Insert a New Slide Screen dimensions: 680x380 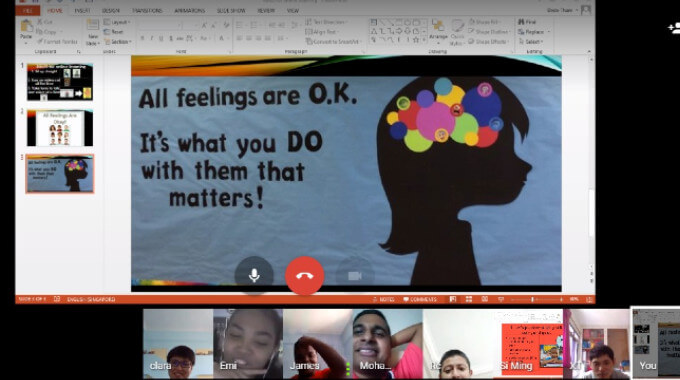click(x=92, y=32)
